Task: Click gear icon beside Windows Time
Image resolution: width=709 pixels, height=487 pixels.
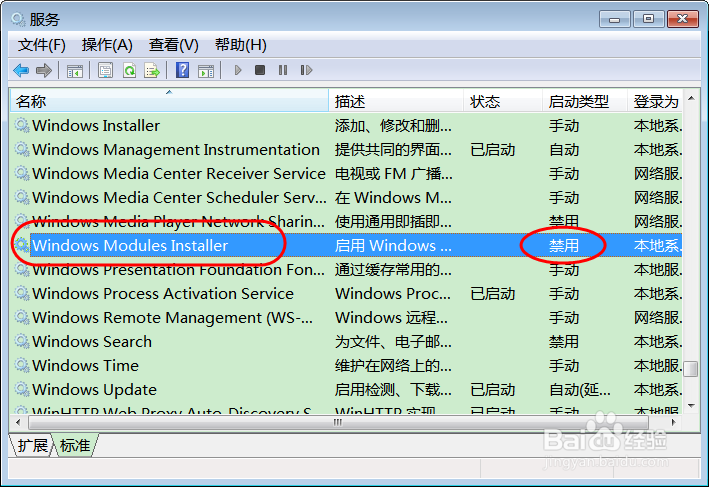Action: pos(21,365)
